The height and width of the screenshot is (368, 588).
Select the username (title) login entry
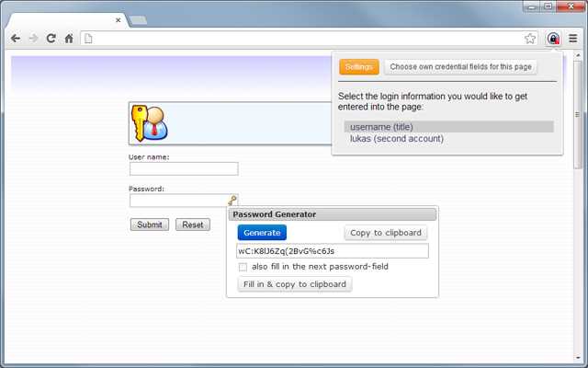coord(449,127)
